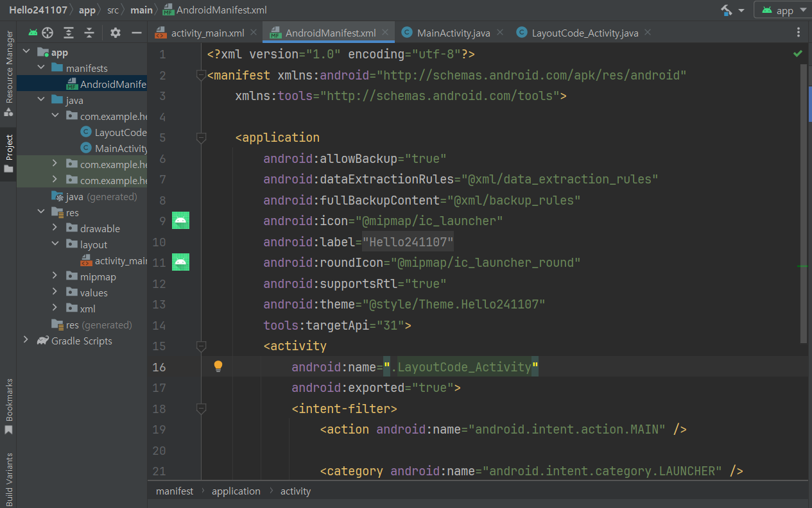Click the "Hello241107" label value on line 10
This screenshot has height=508, width=812.
[408, 242]
